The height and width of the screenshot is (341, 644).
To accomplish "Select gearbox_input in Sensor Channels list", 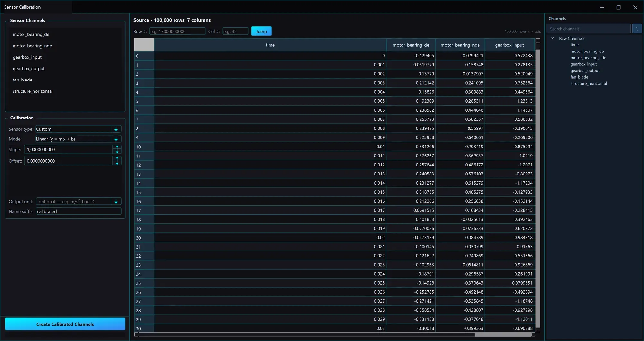I will [x=65, y=57].
